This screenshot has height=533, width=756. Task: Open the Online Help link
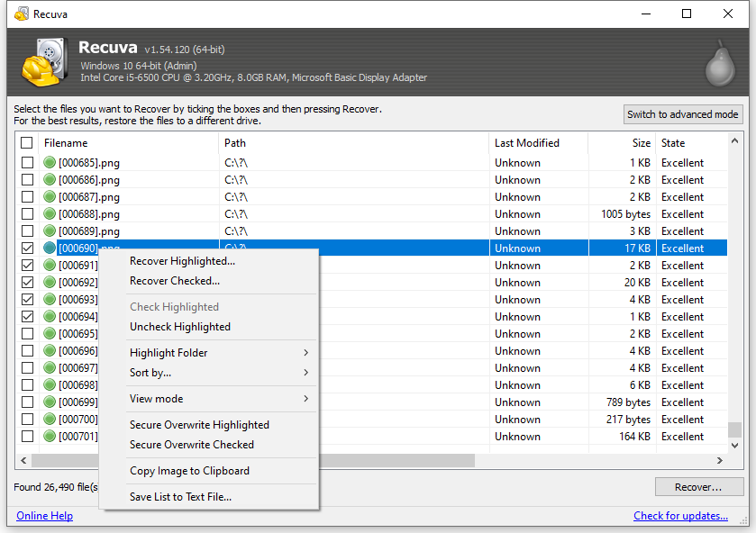44,515
